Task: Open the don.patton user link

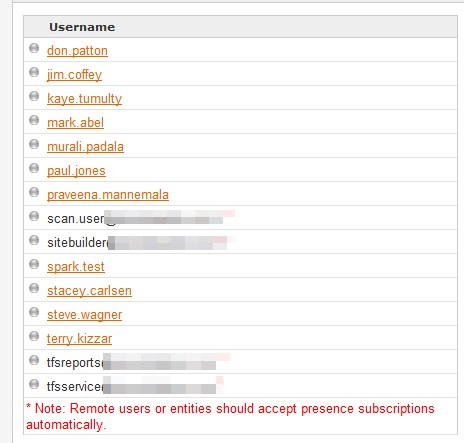Action: pos(77,51)
